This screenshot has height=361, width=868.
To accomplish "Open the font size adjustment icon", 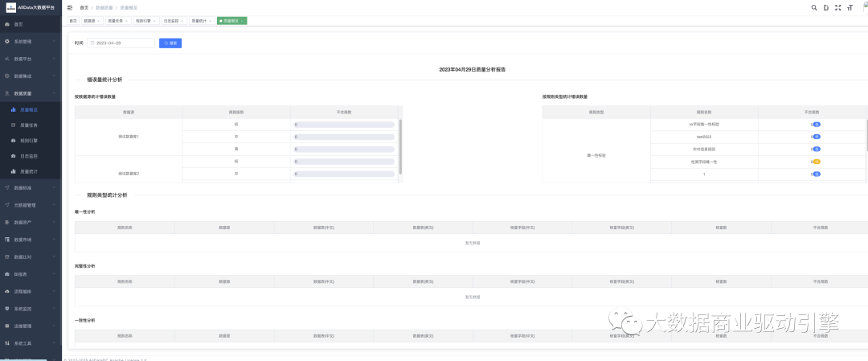I will click(x=850, y=7).
